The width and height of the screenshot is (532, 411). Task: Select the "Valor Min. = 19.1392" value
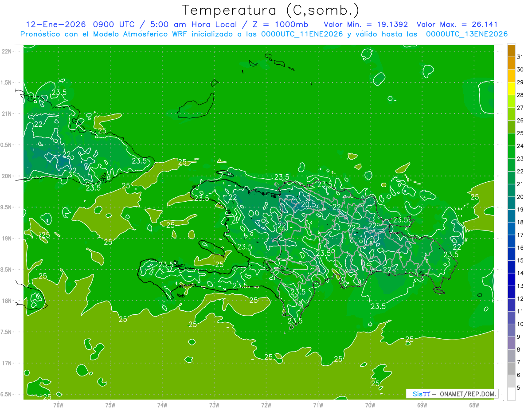coord(365,24)
